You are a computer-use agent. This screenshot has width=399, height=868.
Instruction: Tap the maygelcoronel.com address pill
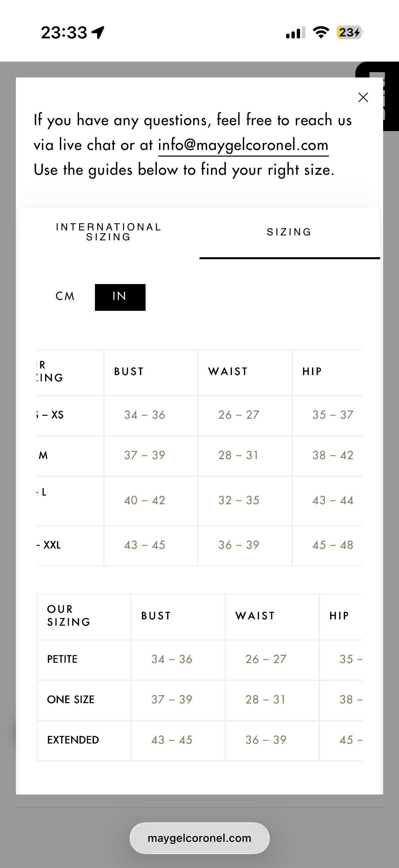(199, 838)
